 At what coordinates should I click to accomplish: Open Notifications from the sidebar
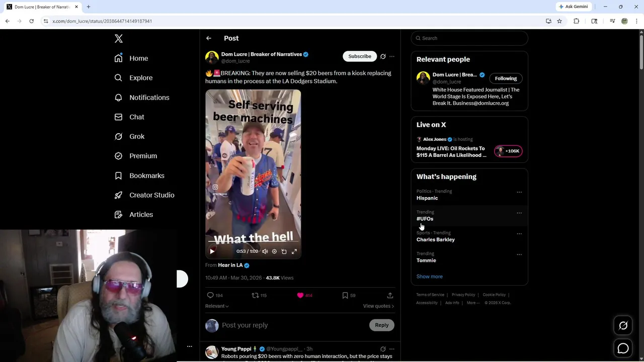[142, 98]
